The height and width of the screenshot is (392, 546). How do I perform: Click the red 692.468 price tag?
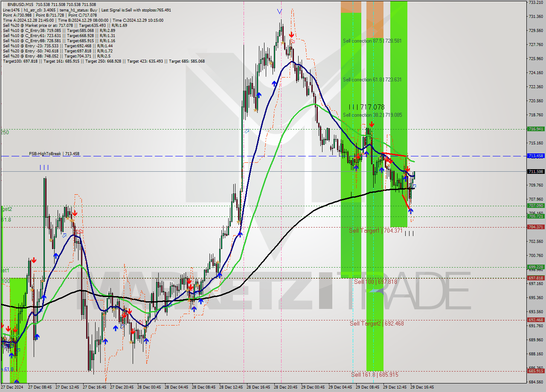(536, 320)
